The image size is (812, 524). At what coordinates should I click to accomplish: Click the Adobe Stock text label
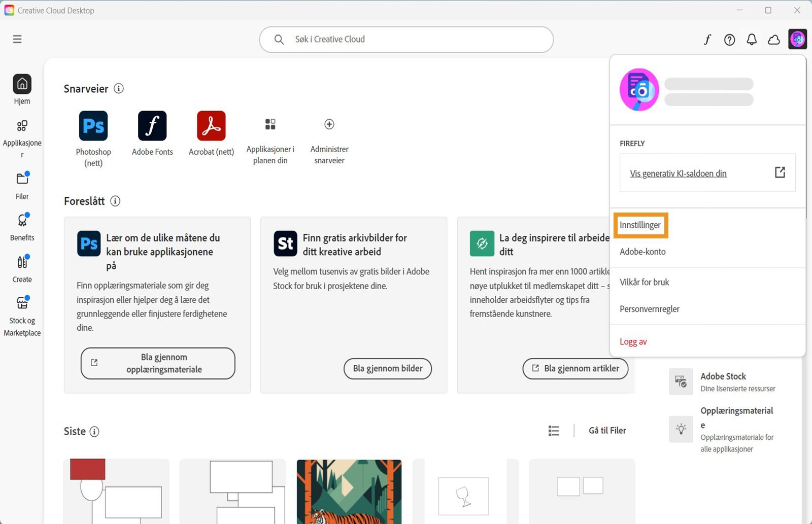tap(723, 376)
